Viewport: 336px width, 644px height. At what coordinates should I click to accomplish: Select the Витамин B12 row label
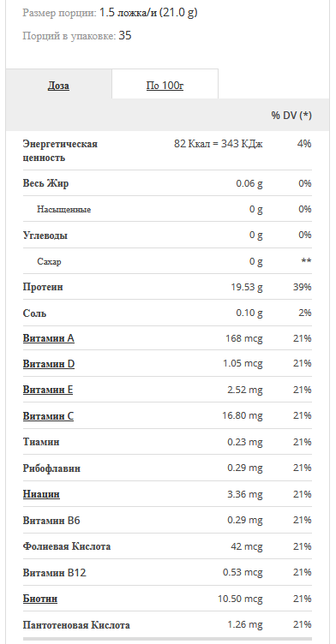[x=55, y=573]
